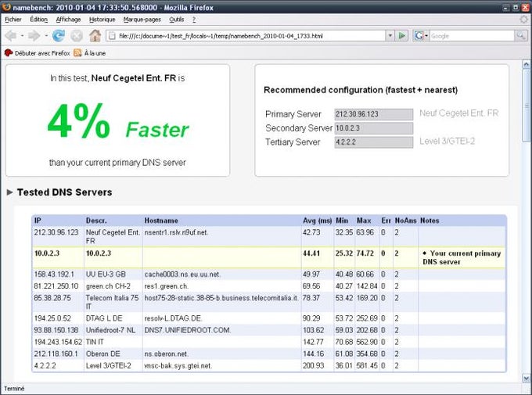Click hostname vnsc-bak.sys.gtei.net.
The height and width of the screenshot is (395, 532).
[178, 366]
